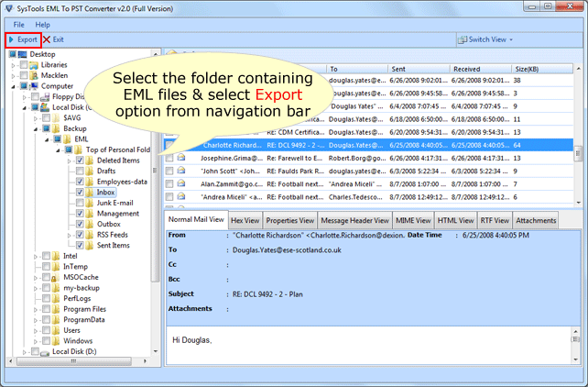Open the Help menu

(42, 25)
